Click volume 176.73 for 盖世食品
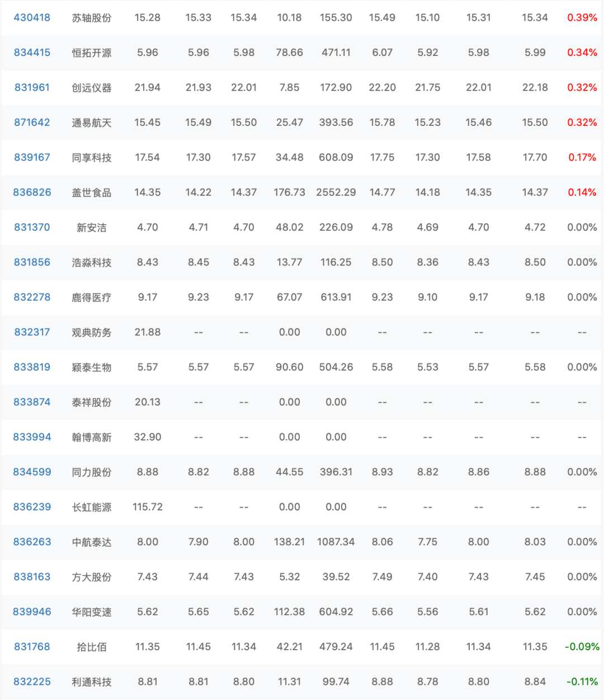 tap(290, 192)
